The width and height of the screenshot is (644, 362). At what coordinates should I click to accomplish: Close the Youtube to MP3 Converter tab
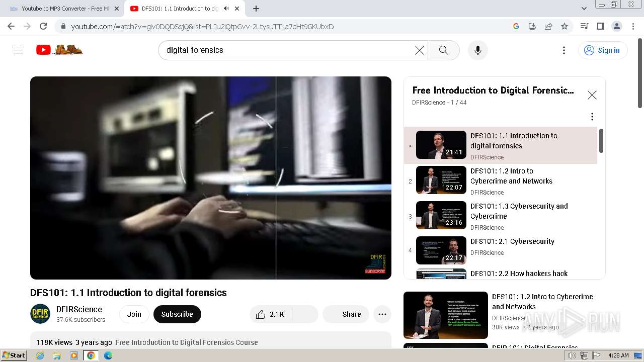116,9
